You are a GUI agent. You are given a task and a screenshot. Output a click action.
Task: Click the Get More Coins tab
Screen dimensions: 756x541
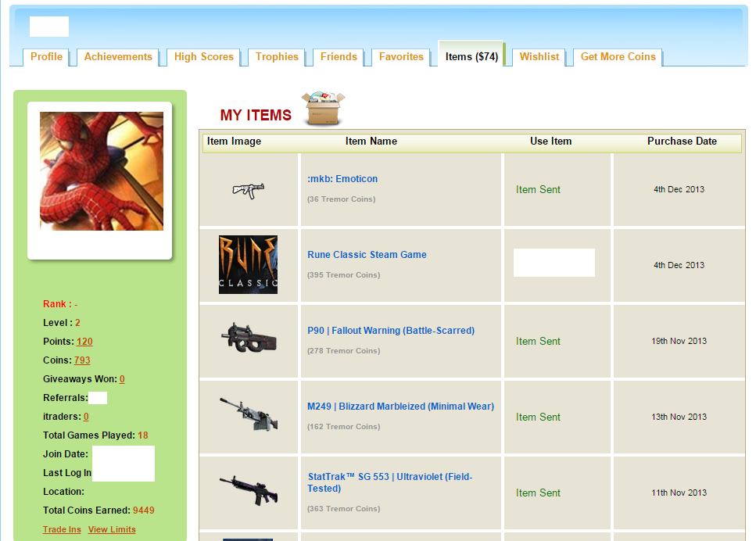click(618, 57)
